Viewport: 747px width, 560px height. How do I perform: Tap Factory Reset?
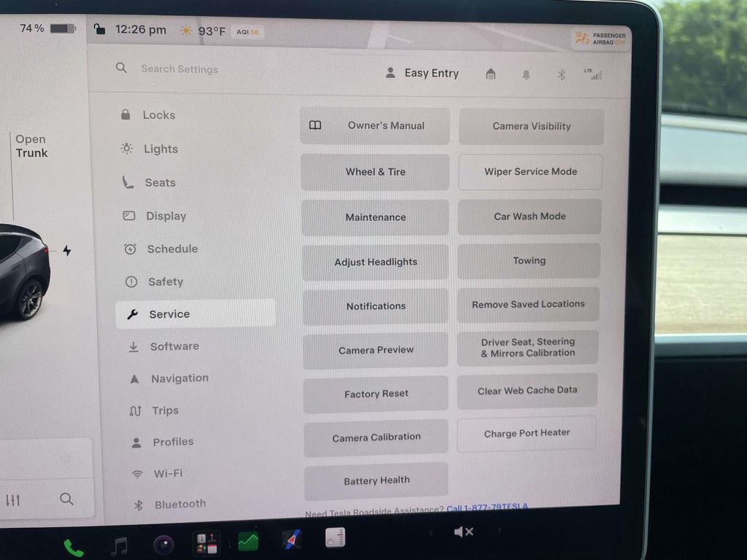click(376, 394)
